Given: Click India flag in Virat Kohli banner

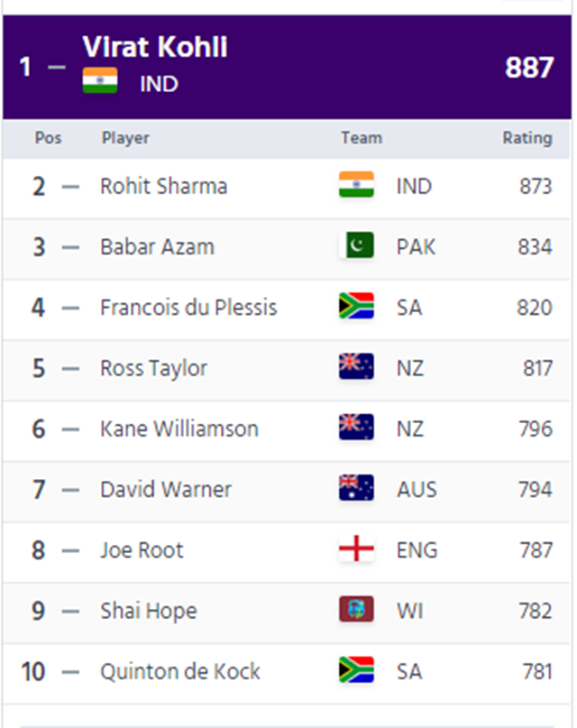Looking at the screenshot, I should click(100, 80).
